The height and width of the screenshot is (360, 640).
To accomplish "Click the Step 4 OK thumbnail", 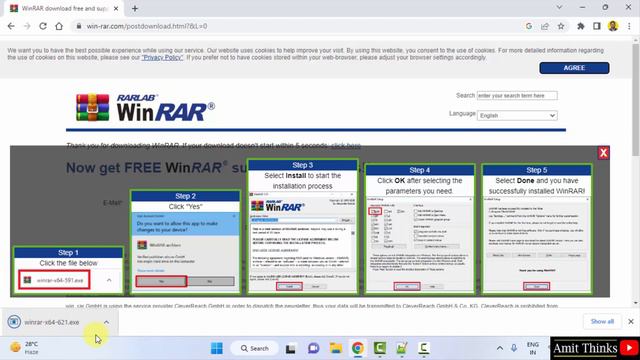I will click(x=420, y=229).
